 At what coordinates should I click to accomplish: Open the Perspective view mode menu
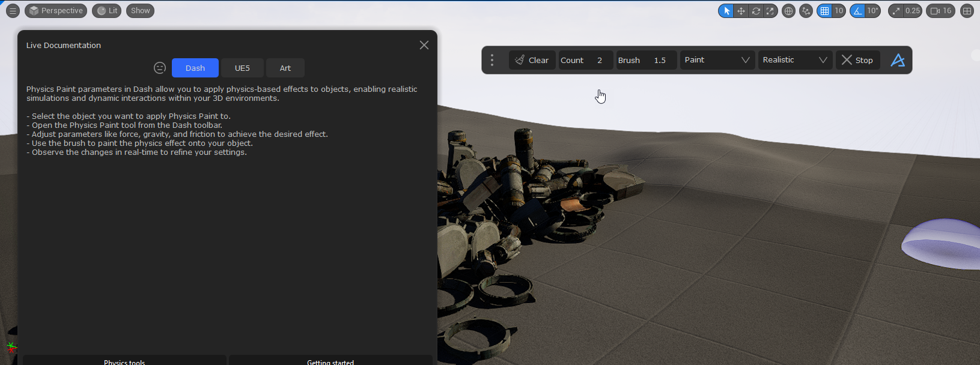tap(56, 11)
